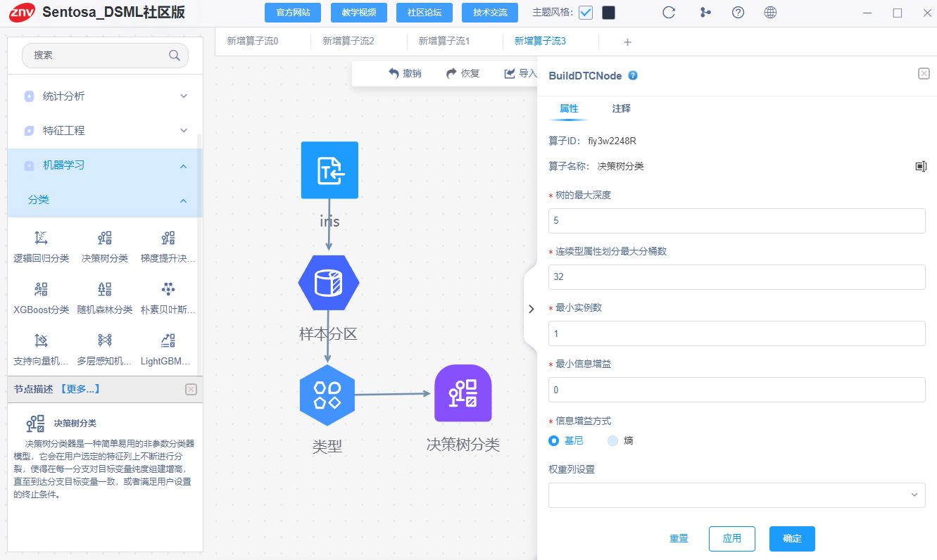Click the BuildDTCNode help info icon
This screenshot has height=560, width=937.
point(633,75)
